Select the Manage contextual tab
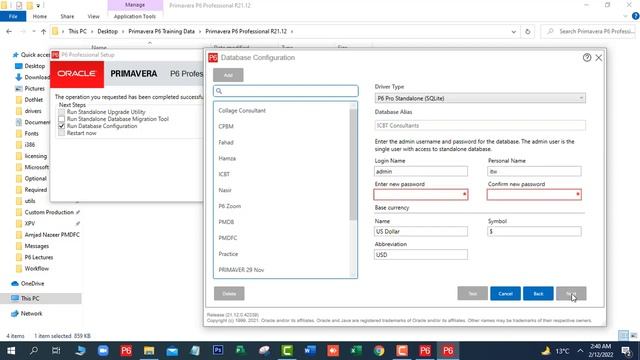 (x=135, y=5)
